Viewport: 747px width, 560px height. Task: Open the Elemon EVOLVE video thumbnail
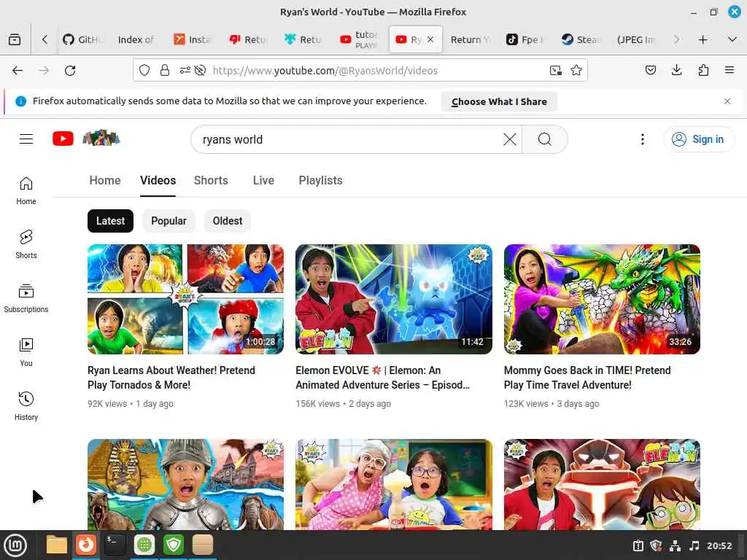point(393,299)
